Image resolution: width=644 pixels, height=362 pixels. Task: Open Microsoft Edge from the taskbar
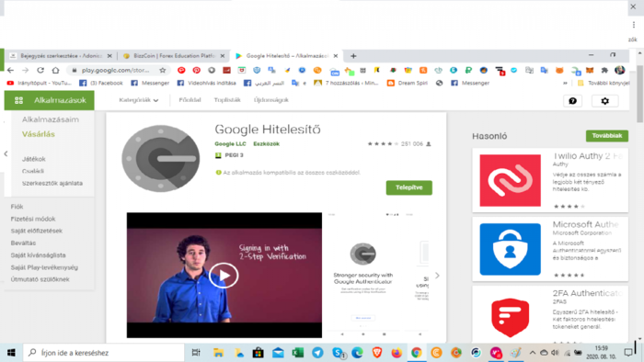click(357, 353)
